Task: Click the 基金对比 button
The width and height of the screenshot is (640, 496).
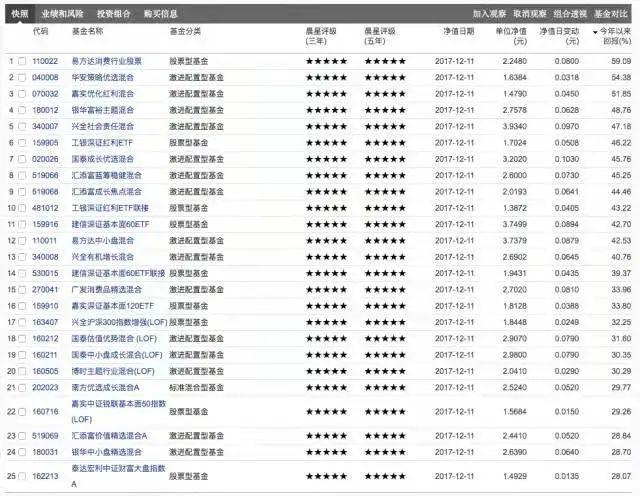Action: coord(611,14)
